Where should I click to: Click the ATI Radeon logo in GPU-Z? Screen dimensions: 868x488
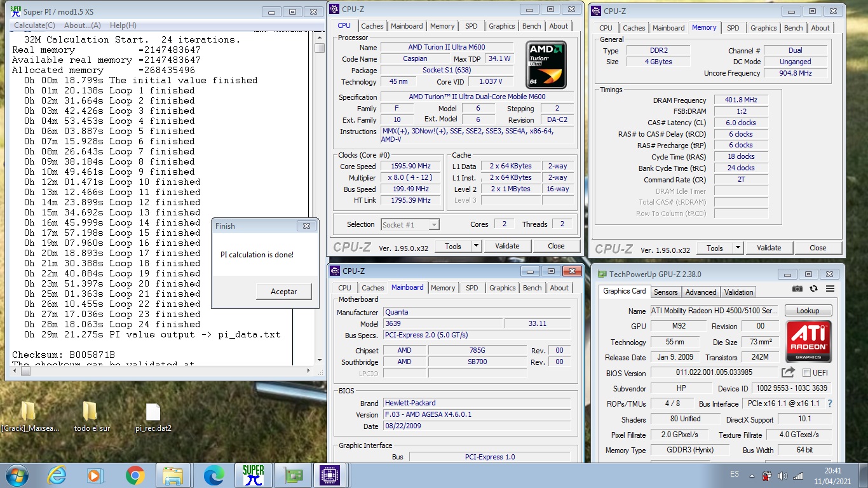808,341
